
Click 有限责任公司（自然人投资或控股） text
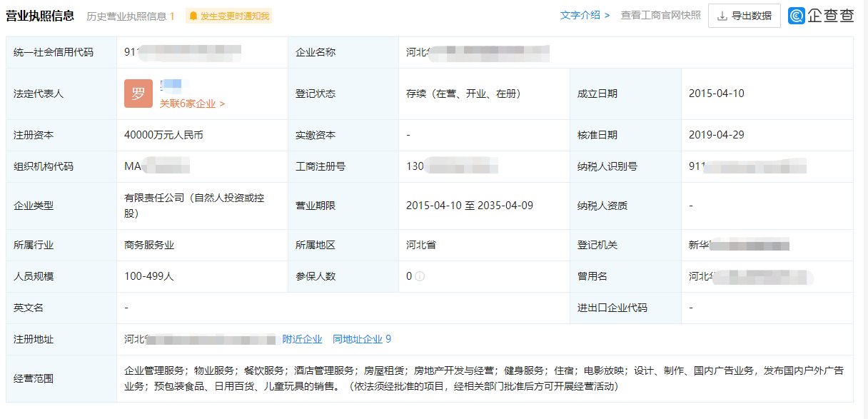[194, 206]
